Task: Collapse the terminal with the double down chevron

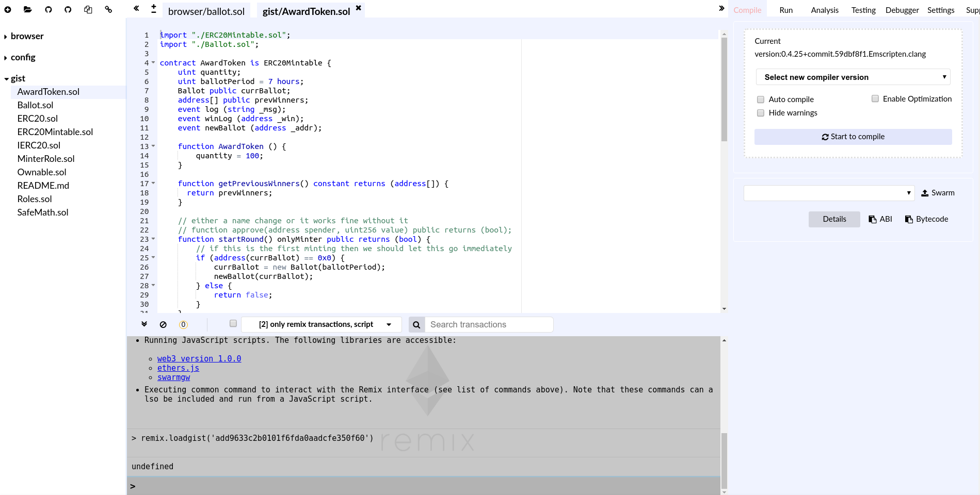Action: pyautogui.click(x=144, y=324)
